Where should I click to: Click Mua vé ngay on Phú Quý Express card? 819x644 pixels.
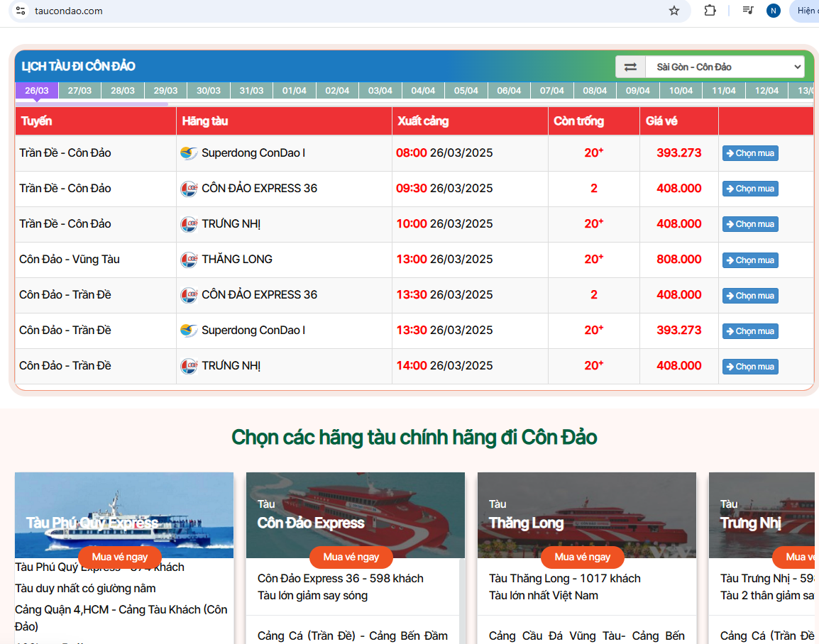click(x=120, y=557)
